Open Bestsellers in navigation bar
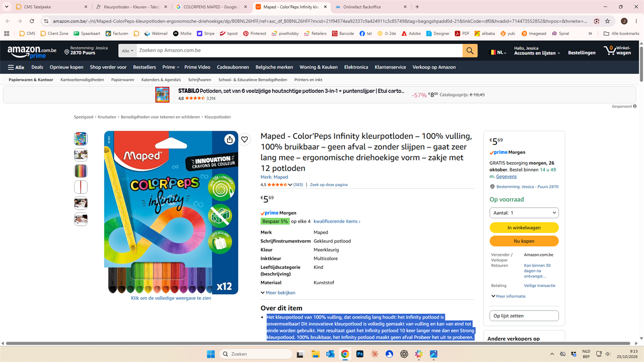Viewport: 644px width, 362px height. (x=144, y=67)
